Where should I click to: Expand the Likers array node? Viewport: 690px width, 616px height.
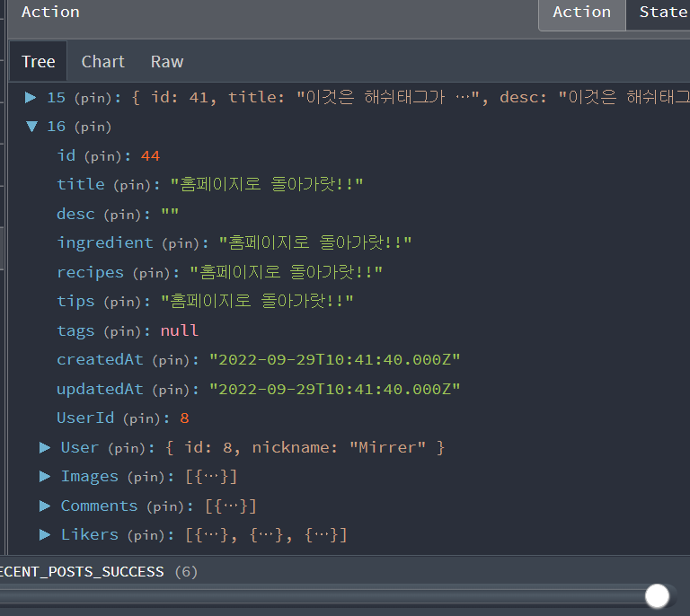coord(45,535)
